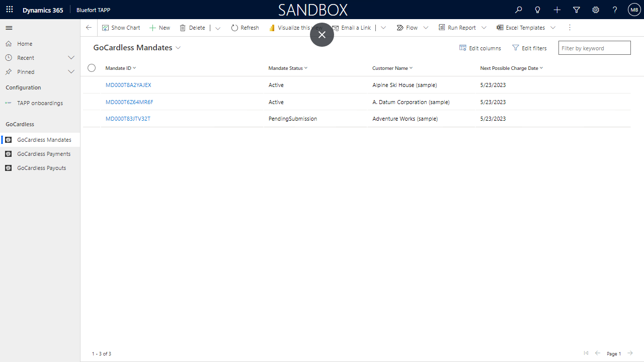Select GoCardless Mandates in sidebar
The image size is (644, 362).
[40, 140]
